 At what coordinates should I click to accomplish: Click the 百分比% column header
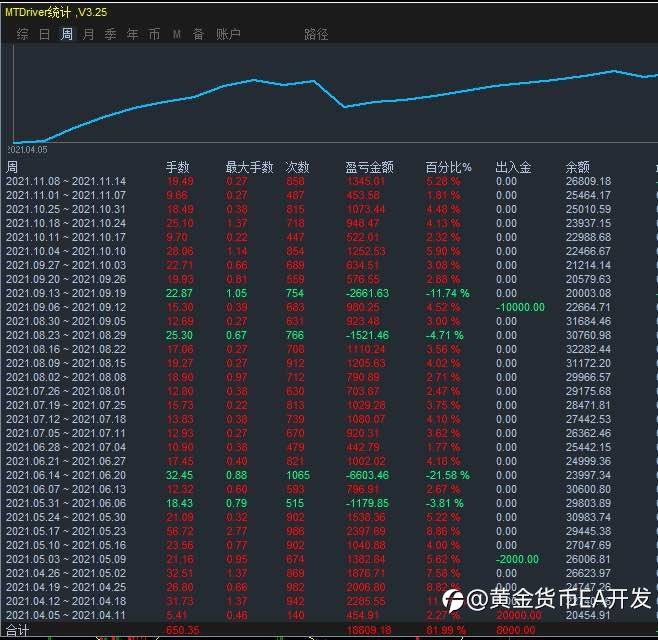[x=448, y=167]
